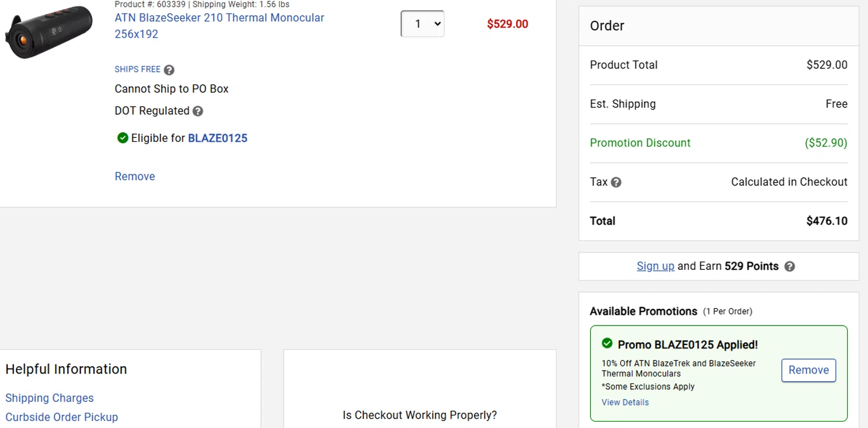Screen dimensions: 868x428
Task: Click the DOT Regulated help icon
Action: point(198,111)
